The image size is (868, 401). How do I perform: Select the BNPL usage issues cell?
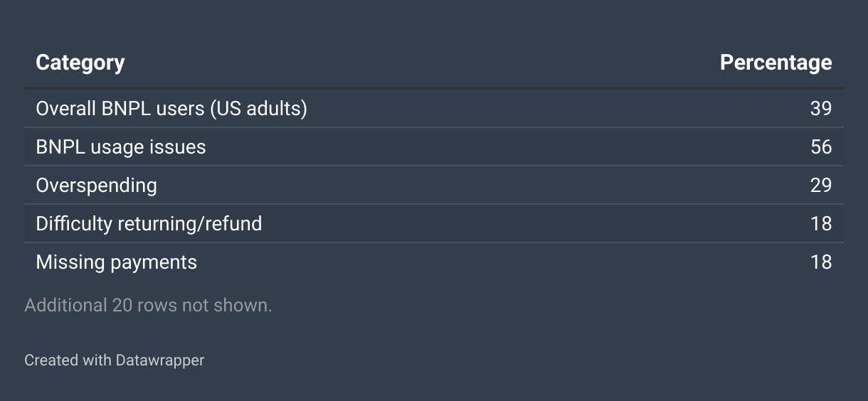pos(120,147)
